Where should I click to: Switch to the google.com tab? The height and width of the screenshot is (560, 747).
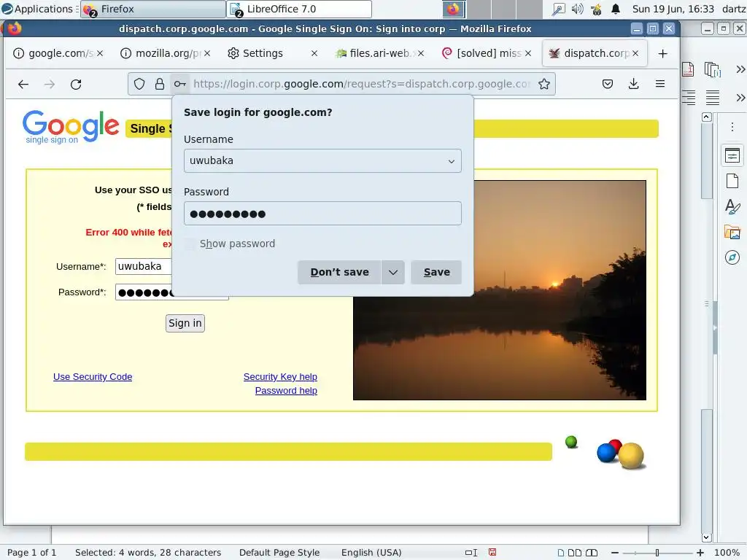click(x=57, y=53)
